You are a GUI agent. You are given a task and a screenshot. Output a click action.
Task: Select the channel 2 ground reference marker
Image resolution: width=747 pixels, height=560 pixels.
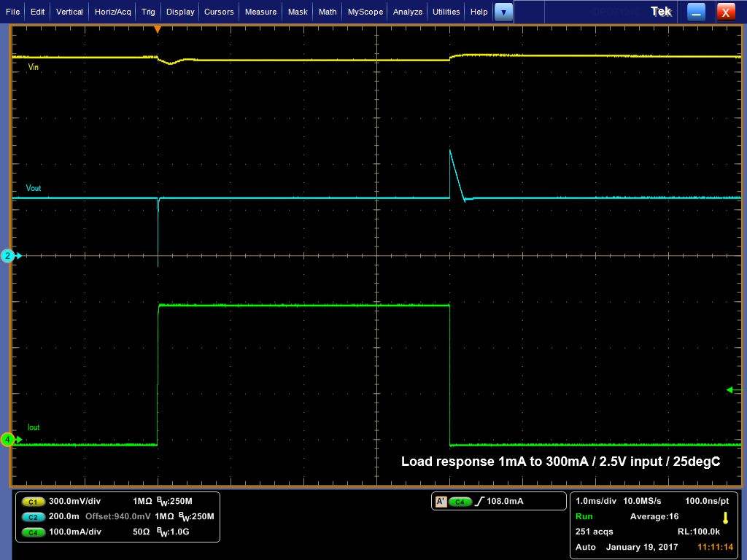pyautogui.click(x=9, y=256)
